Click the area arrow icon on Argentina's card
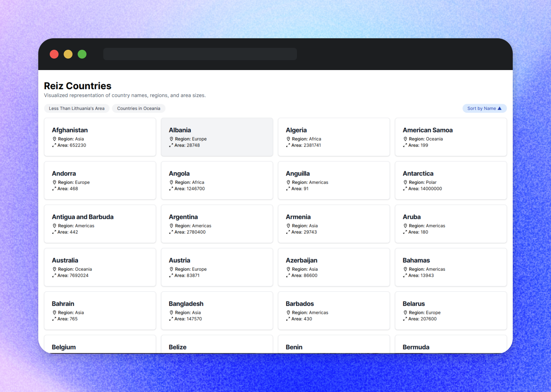This screenshot has width=551, height=392. tap(171, 232)
